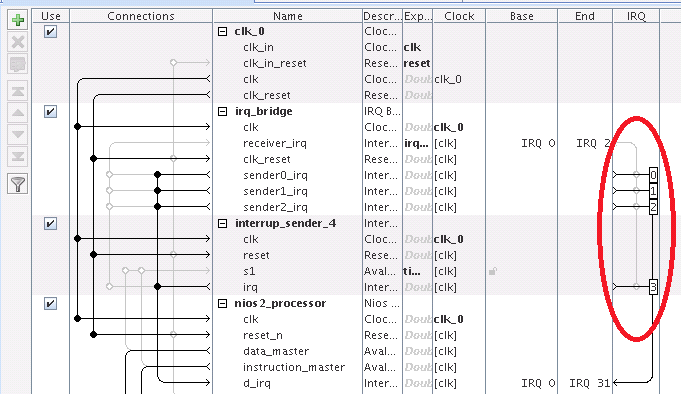Collapse the clk_0 tree node
The image size is (682, 397).
222,31
